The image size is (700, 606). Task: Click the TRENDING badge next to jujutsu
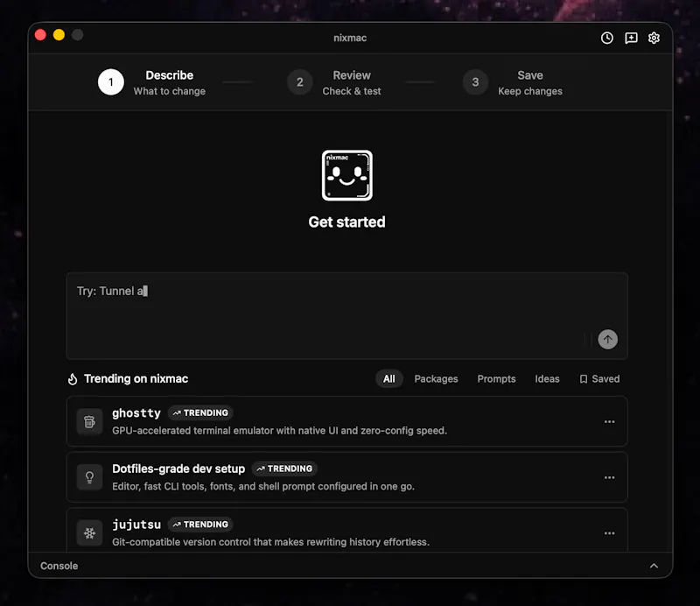pyautogui.click(x=200, y=525)
